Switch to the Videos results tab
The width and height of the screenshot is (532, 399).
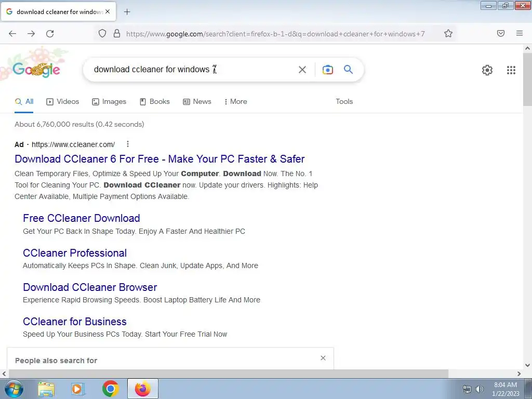63,101
